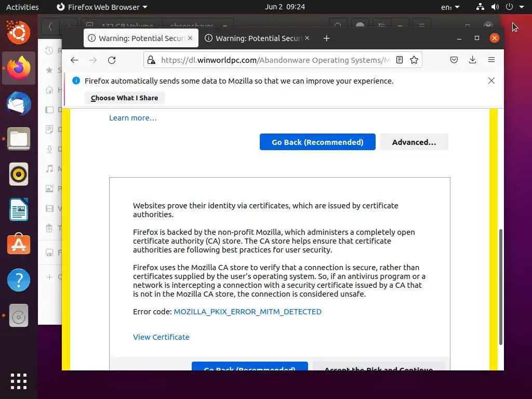532x399 pixels.
Task: Open Firefox Web Browser app menu
Action: tap(102, 7)
